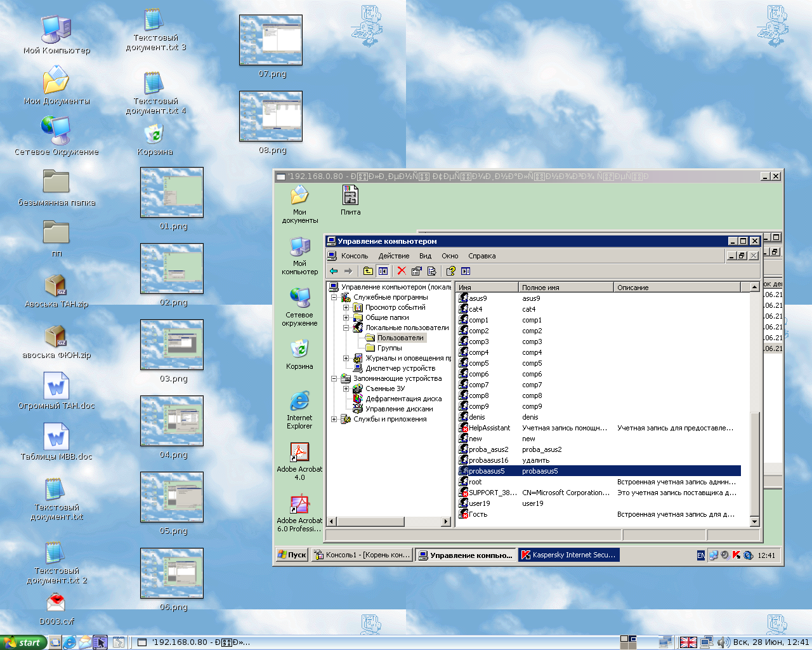The image size is (812, 650).
Task: Click the Up one level toolbar icon
Action: tap(368, 271)
